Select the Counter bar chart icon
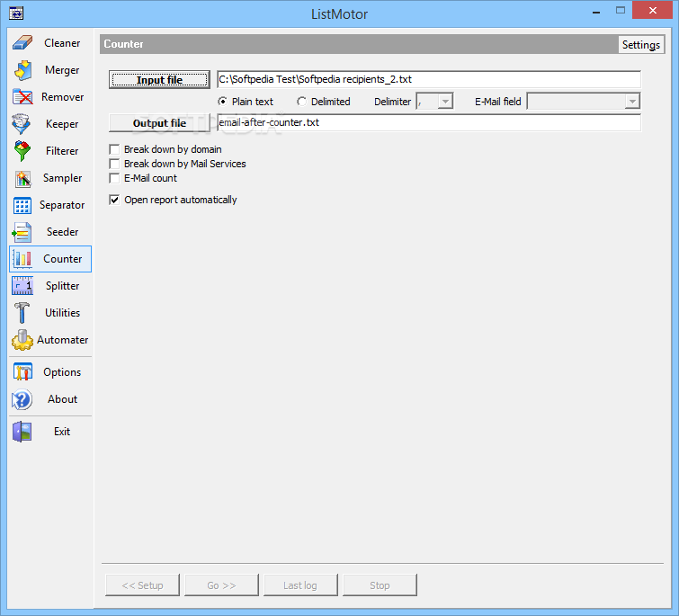679x616 pixels. (x=22, y=259)
